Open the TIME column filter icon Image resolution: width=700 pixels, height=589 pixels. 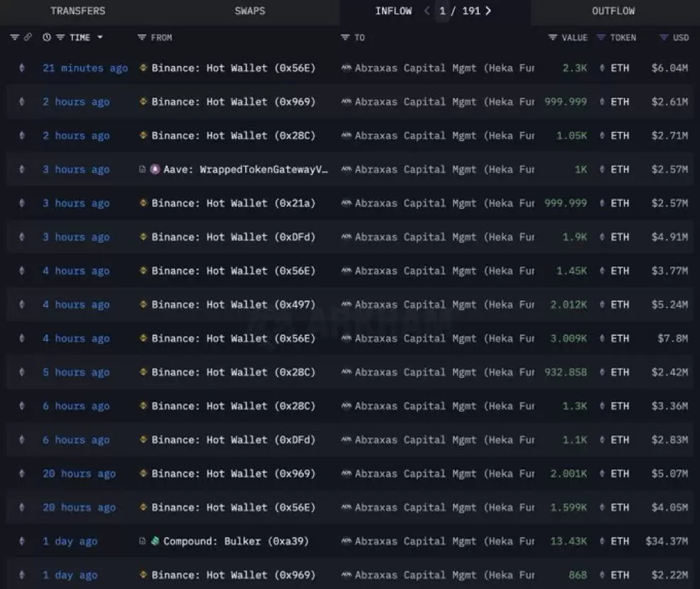[x=60, y=38]
